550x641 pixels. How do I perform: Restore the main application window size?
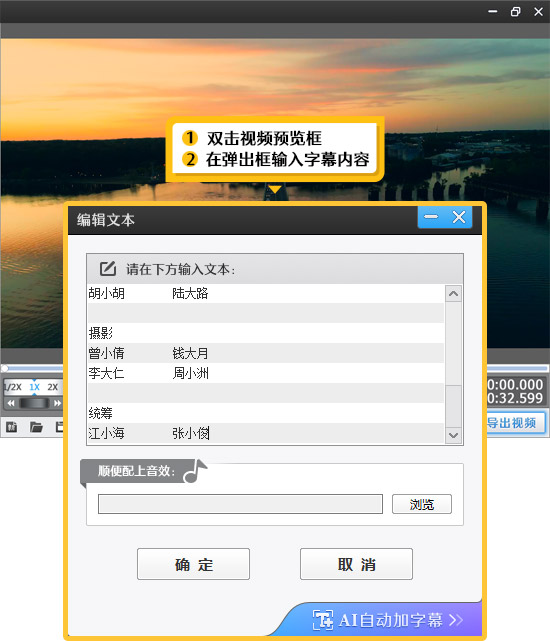[x=516, y=11]
